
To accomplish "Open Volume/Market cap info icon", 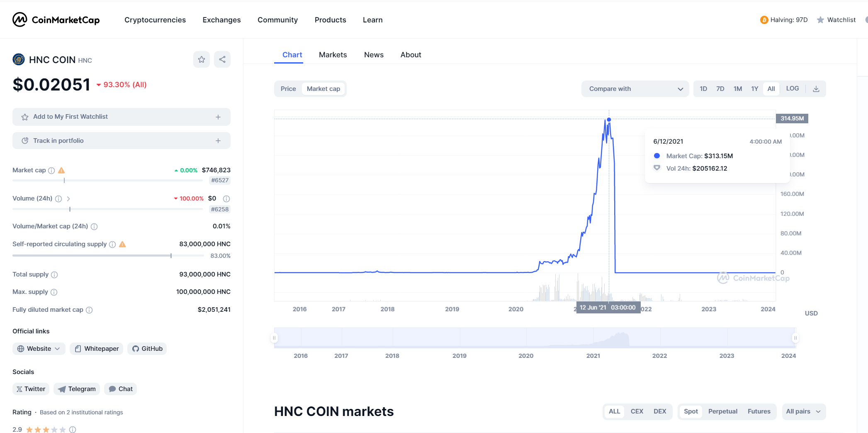I will 94,226.
